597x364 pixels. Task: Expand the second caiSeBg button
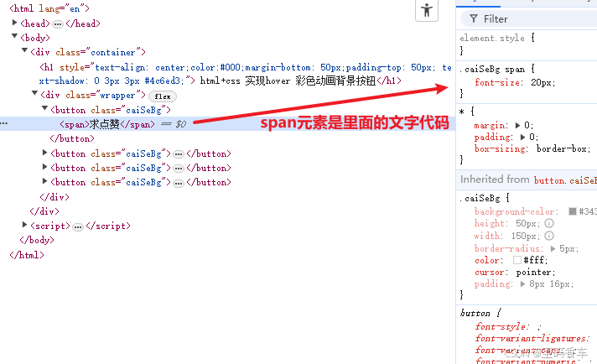point(44,153)
